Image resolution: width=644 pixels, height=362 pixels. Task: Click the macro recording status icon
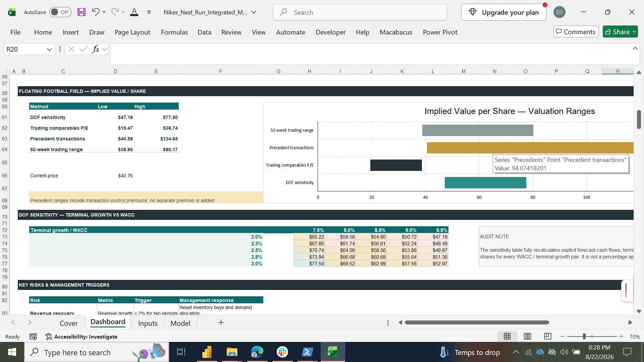pos(33,337)
